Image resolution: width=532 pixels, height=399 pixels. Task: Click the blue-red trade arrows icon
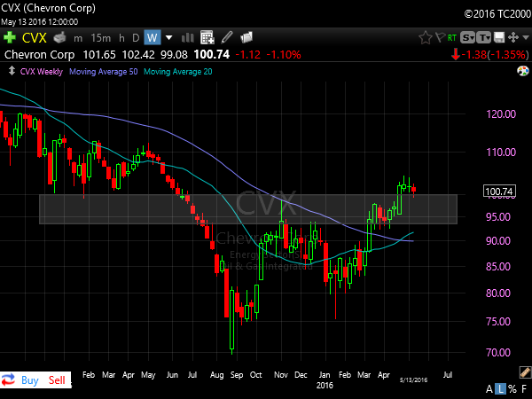click(x=8, y=379)
